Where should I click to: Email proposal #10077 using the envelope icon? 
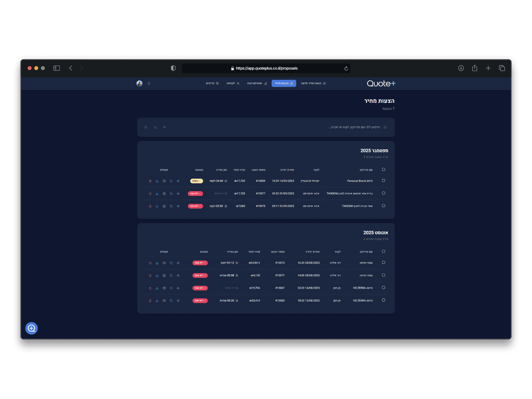pos(164,194)
